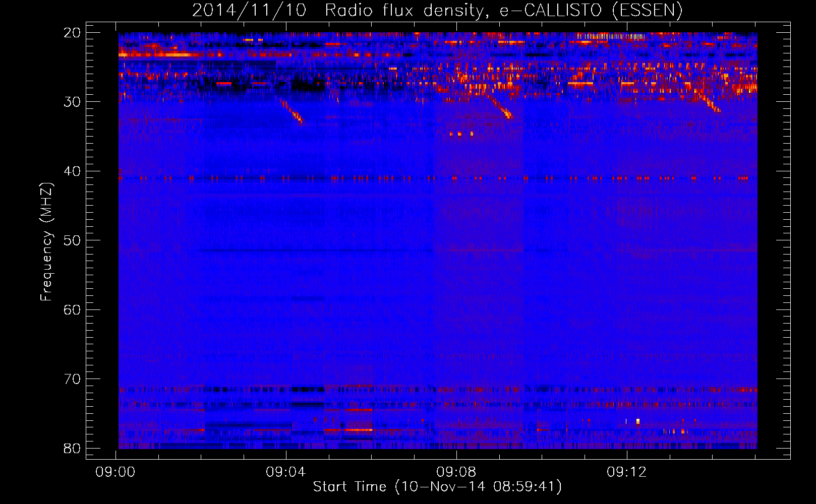Click the frequency tick label '20'
The image size is (816, 504).
click(72, 33)
